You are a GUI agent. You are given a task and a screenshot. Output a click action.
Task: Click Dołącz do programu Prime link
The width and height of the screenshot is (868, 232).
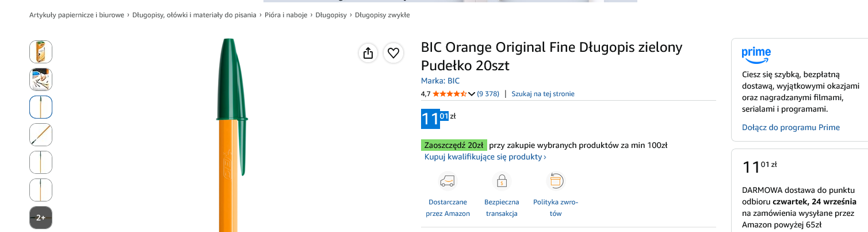tap(791, 127)
